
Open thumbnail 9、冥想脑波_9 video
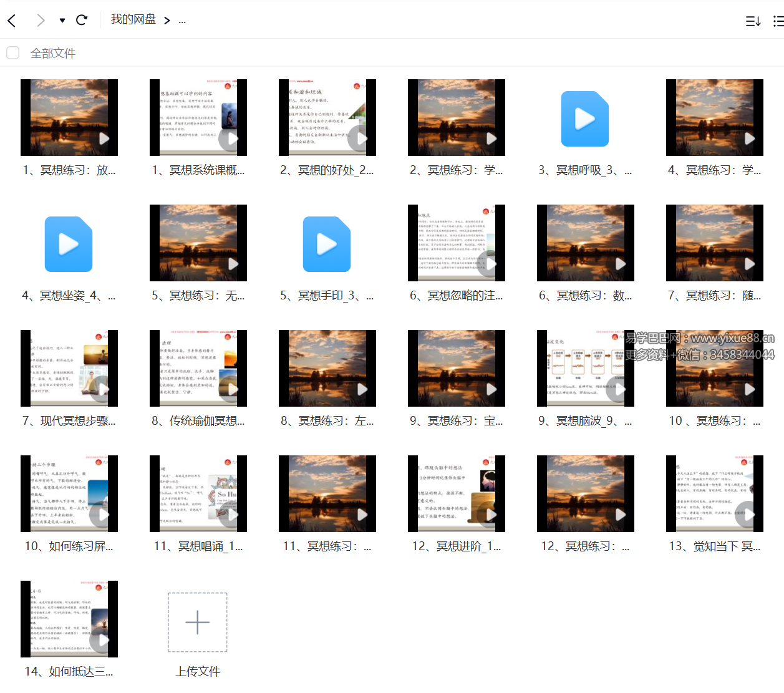coord(585,368)
